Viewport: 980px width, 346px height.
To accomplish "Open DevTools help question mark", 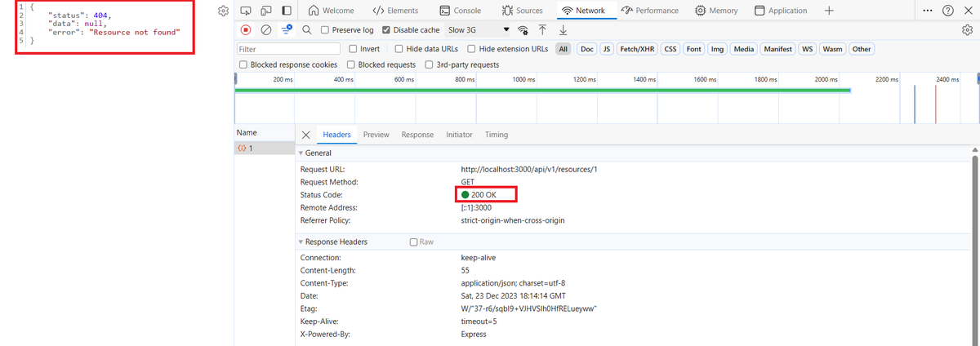I will [948, 11].
